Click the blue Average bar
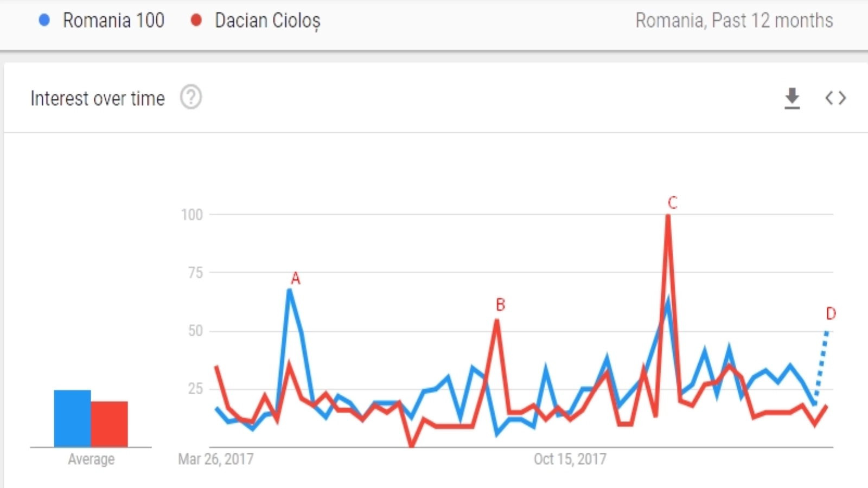Viewport: 868px width, 488px height. 72,418
